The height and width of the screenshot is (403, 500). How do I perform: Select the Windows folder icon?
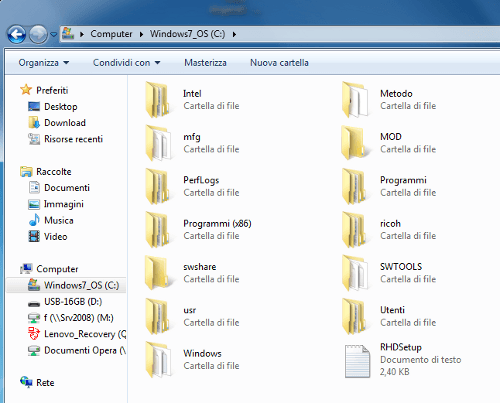(x=158, y=359)
